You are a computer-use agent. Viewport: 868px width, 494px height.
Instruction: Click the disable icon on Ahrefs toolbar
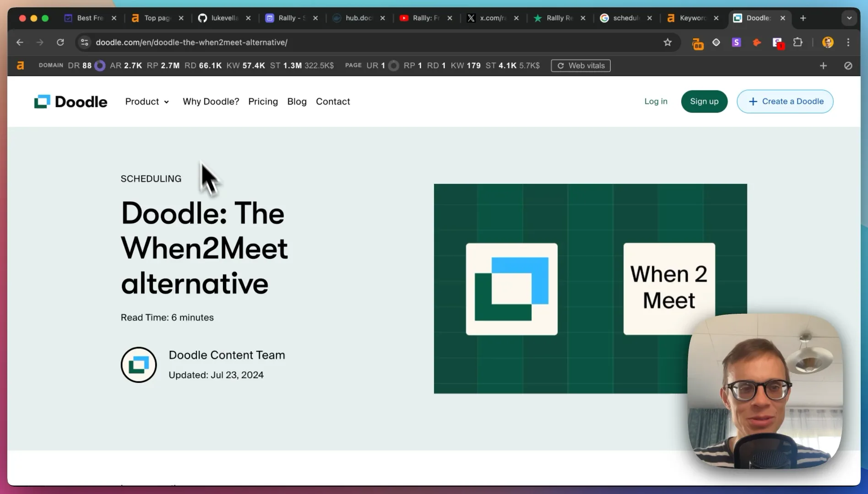tap(848, 65)
